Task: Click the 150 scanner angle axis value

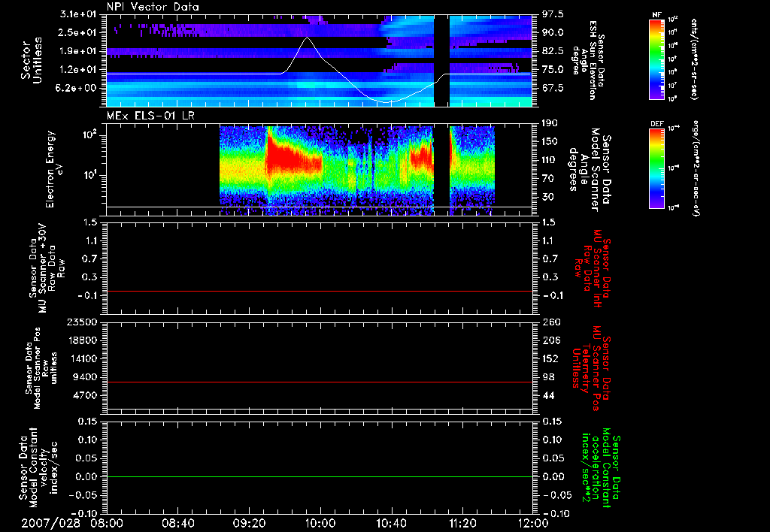Action: pos(550,142)
